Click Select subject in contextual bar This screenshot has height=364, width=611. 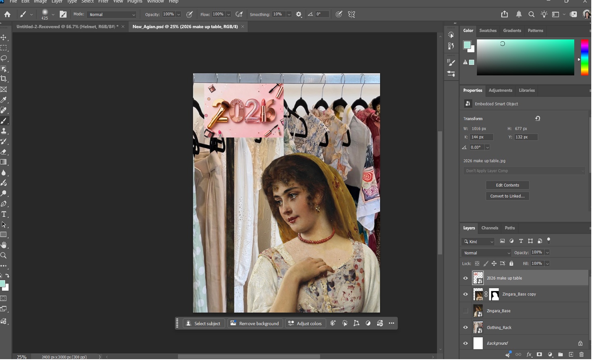pyautogui.click(x=204, y=323)
